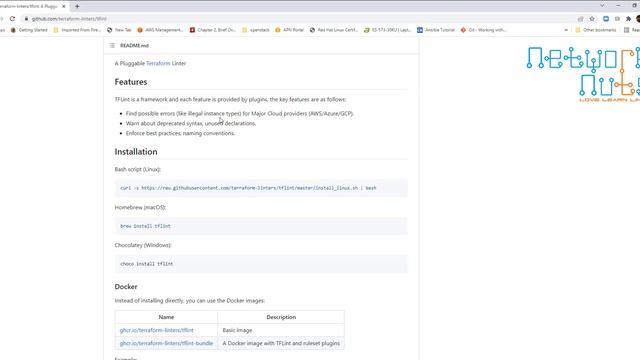Click the Homebrew (macOS) label
This screenshot has height=360, width=640.
coord(140,207)
